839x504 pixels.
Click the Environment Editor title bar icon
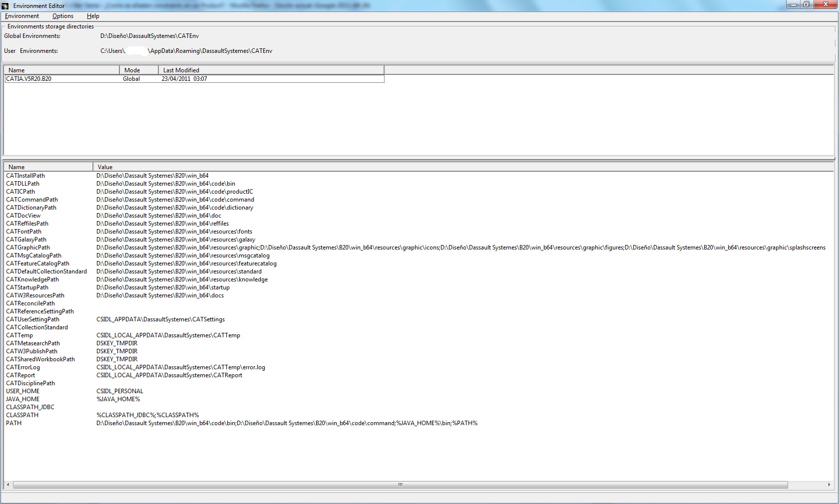point(5,5)
